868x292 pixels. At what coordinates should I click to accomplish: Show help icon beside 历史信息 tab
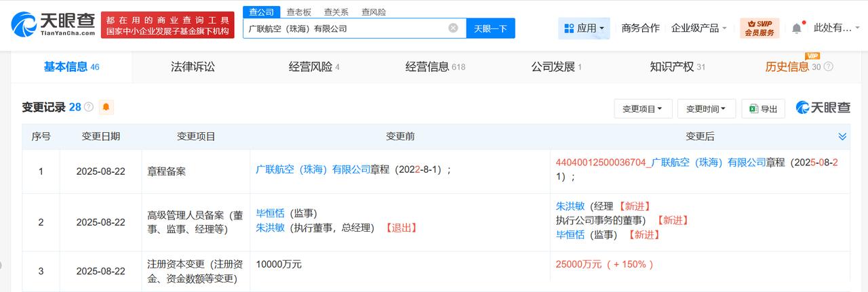pos(828,67)
